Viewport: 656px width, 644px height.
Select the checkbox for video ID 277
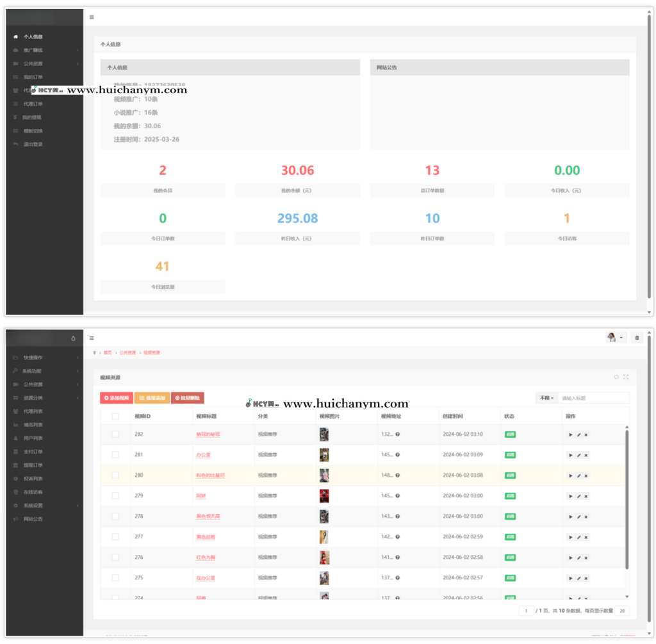click(x=115, y=537)
